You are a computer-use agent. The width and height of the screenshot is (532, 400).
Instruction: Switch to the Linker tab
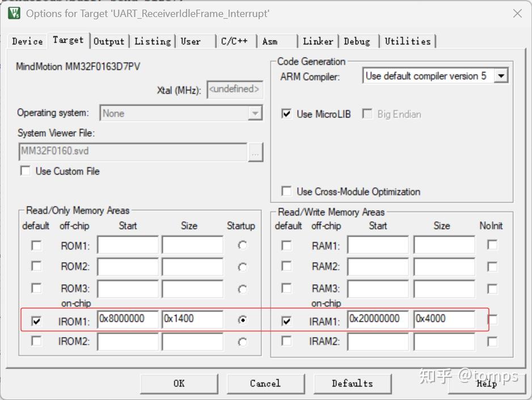click(x=318, y=41)
